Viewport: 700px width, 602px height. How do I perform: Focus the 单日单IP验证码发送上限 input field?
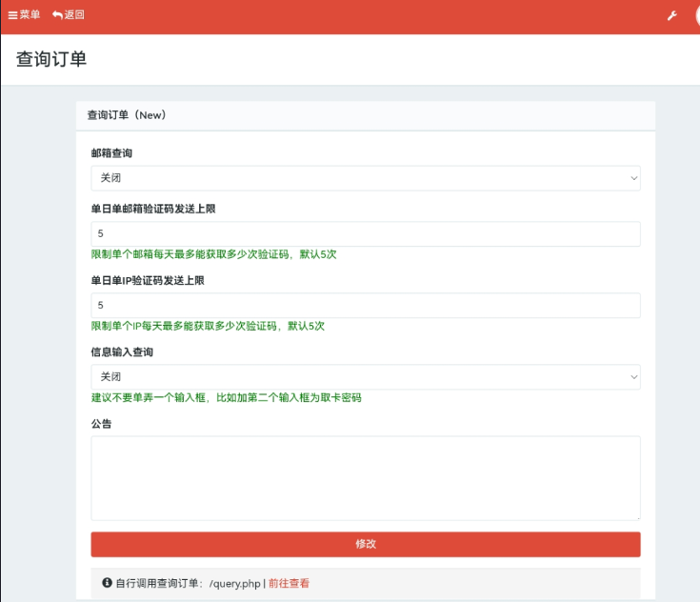point(365,306)
